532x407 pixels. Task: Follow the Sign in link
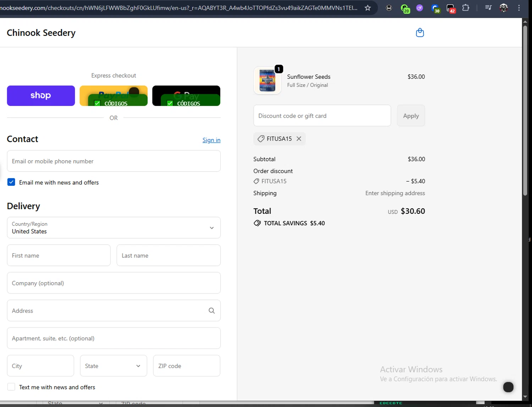point(211,140)
